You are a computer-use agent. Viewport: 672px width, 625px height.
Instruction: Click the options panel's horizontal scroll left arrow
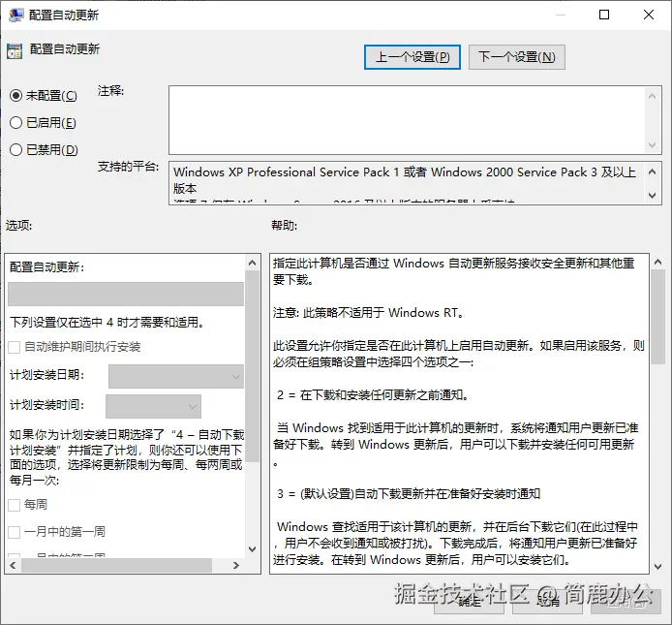(13, 565)
